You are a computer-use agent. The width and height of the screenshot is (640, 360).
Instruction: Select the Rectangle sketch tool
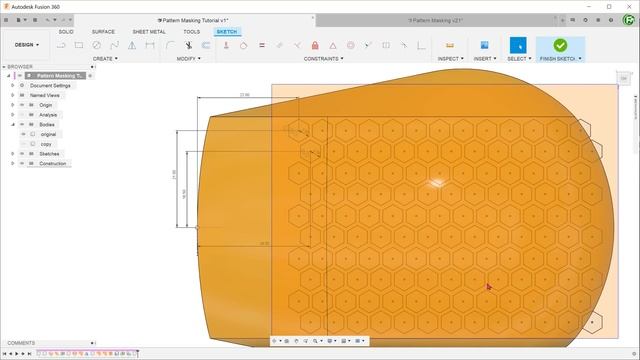click(79, 45)
